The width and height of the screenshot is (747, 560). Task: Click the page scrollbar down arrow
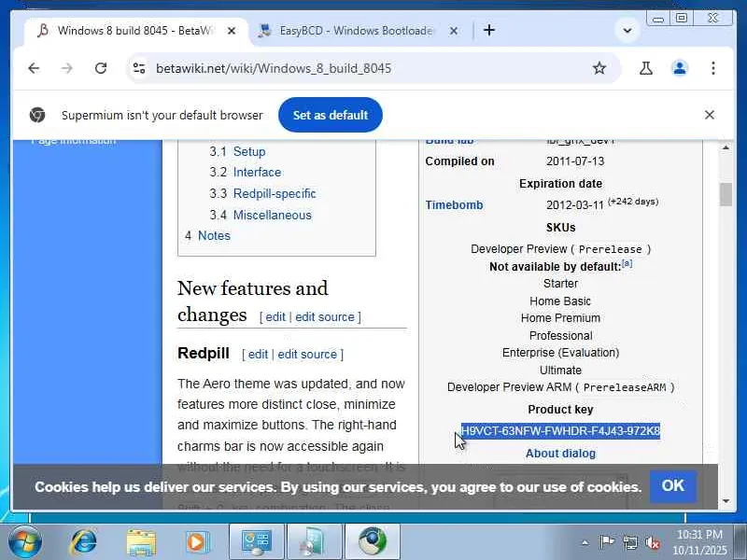pos(726,501)
